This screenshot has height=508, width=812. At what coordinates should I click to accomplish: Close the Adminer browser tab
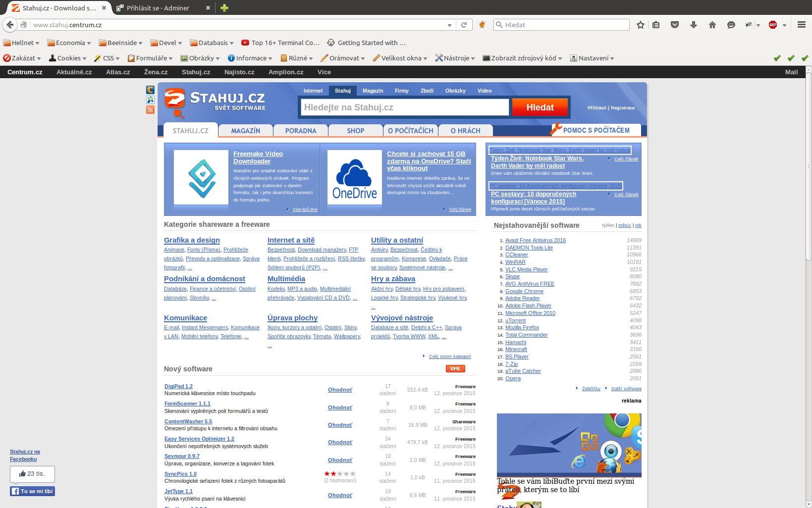coord(208,8)
